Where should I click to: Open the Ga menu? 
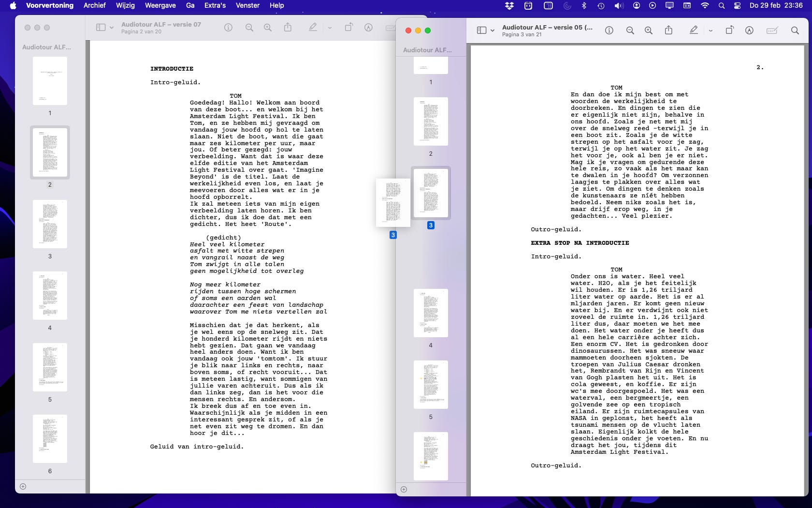(x=190, y=5)
